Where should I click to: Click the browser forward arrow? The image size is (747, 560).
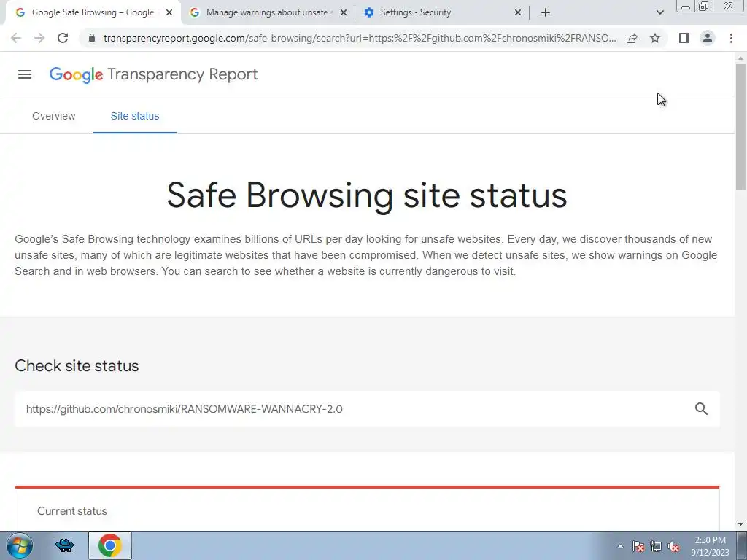point(39,38)
